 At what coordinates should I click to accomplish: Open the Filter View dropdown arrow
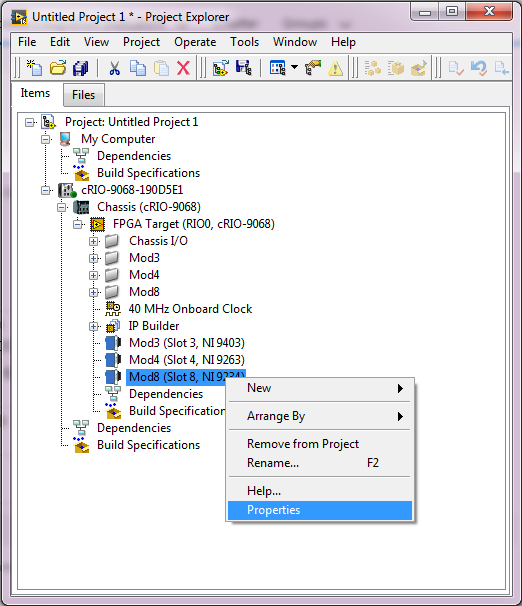pyautogui.click(x=294, y=68)
